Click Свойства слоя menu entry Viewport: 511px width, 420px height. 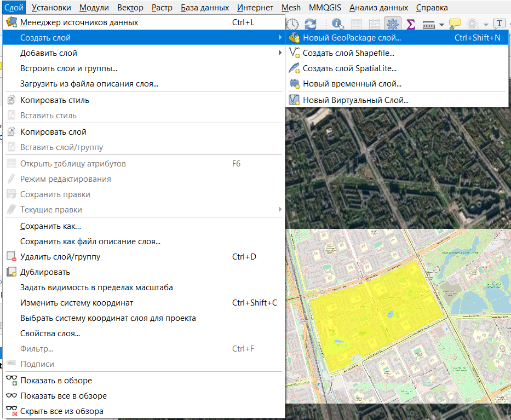coord(50,333)
